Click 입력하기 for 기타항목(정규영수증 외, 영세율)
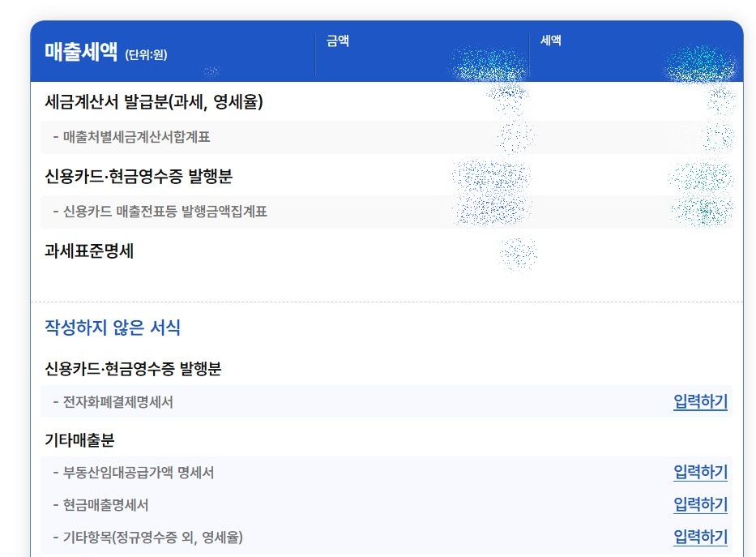The height and width of the screenshot is (557, 756). coord(700,536)
